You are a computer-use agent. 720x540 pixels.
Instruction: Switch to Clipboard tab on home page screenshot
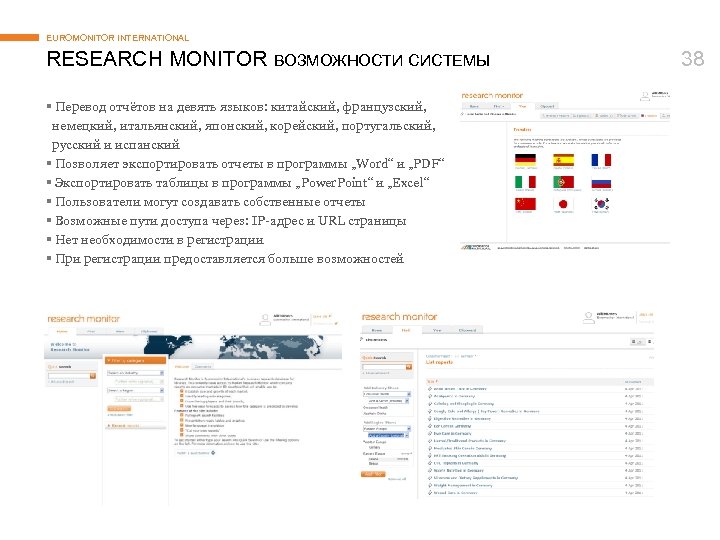(x=149, y=331)
